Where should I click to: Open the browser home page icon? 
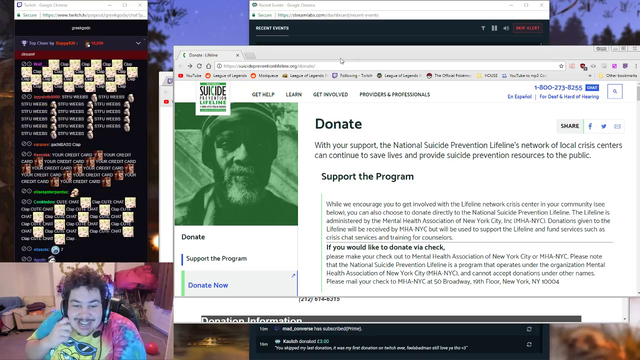tap(209, 66)
